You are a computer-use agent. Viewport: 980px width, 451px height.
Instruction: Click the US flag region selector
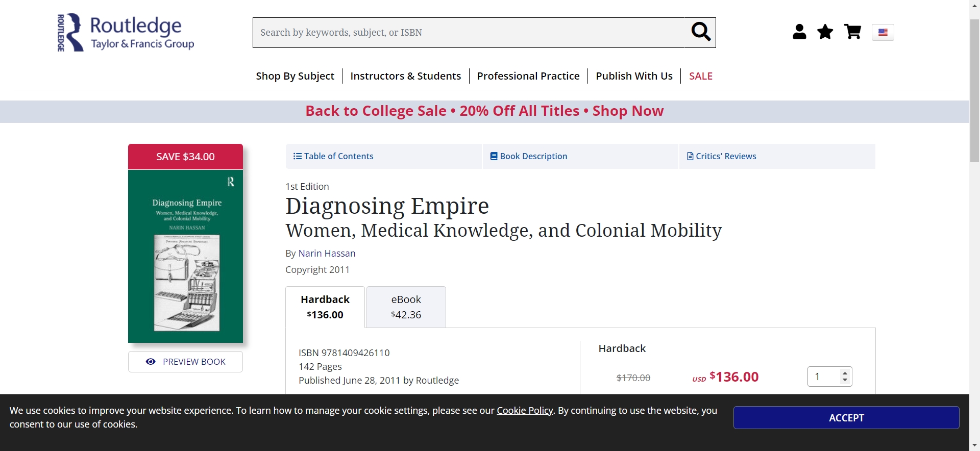(x=883, y=33)
